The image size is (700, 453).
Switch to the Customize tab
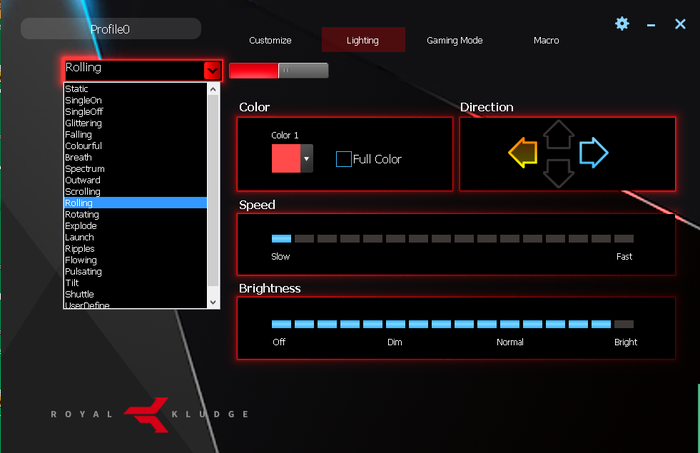270,40
